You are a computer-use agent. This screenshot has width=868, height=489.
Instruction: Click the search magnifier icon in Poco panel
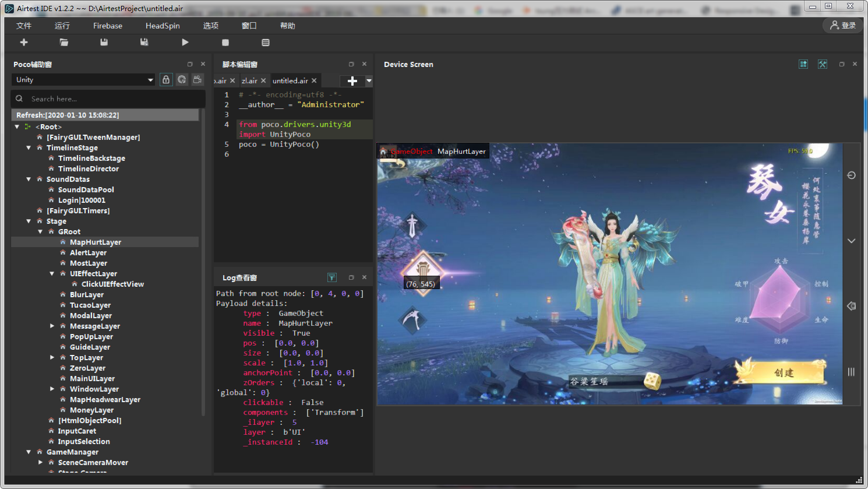pos(19,98)
